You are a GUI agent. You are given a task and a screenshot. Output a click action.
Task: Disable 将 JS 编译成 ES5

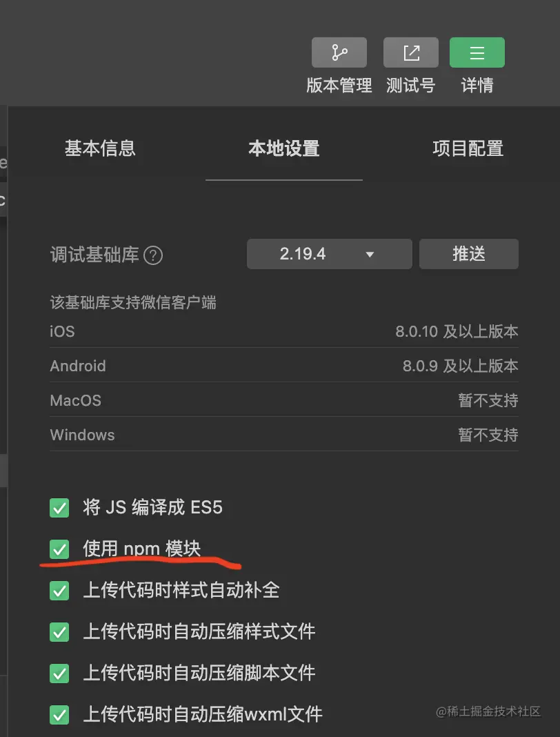[x=59, y=507]
